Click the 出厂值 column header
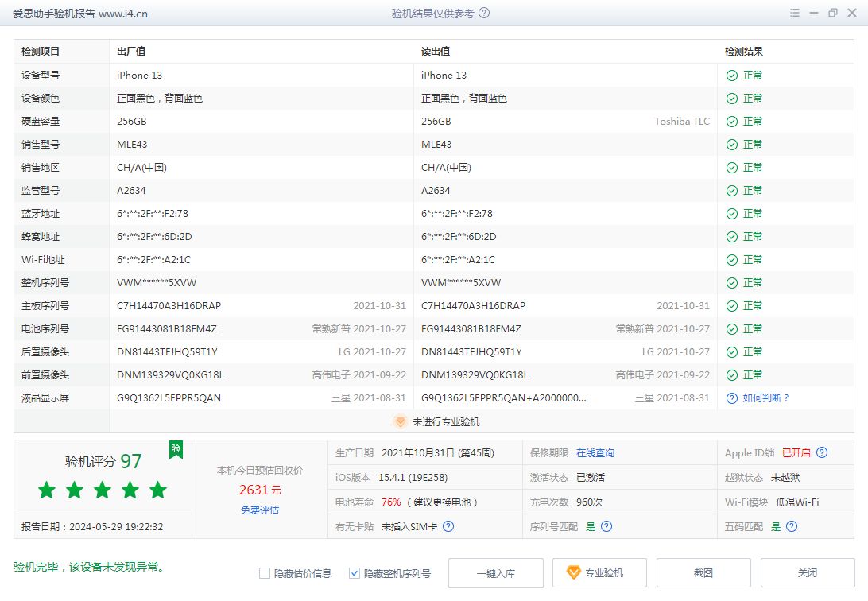 click(131, 52)
